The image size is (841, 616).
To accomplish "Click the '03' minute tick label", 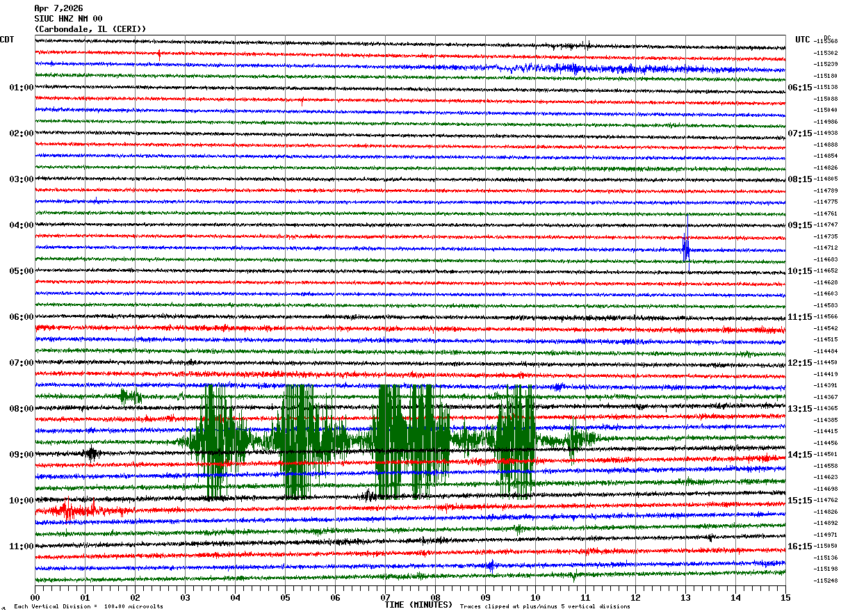I will click(185, 597).
